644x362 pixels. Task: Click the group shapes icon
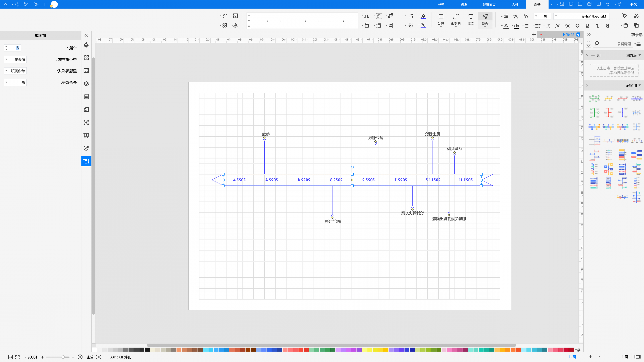tap(379, 16)
